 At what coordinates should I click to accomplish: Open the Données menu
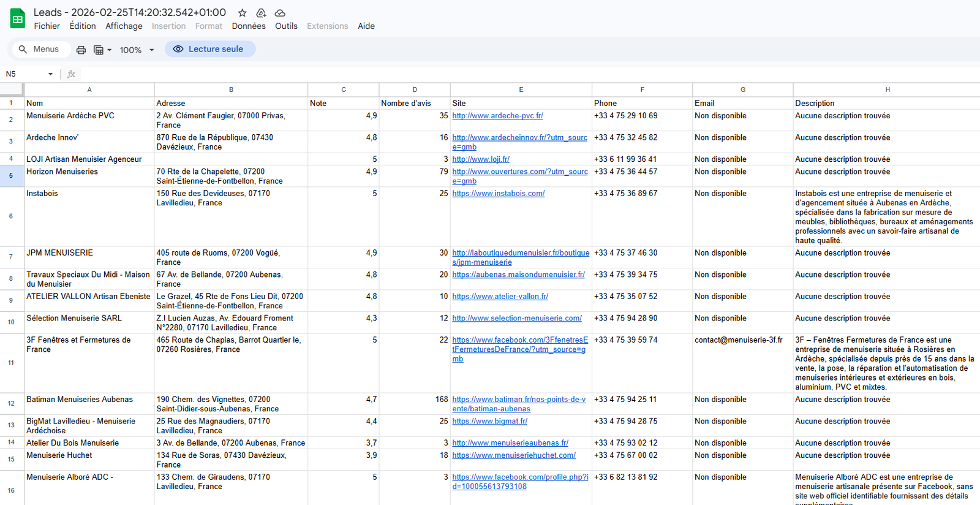pos(249,26)
